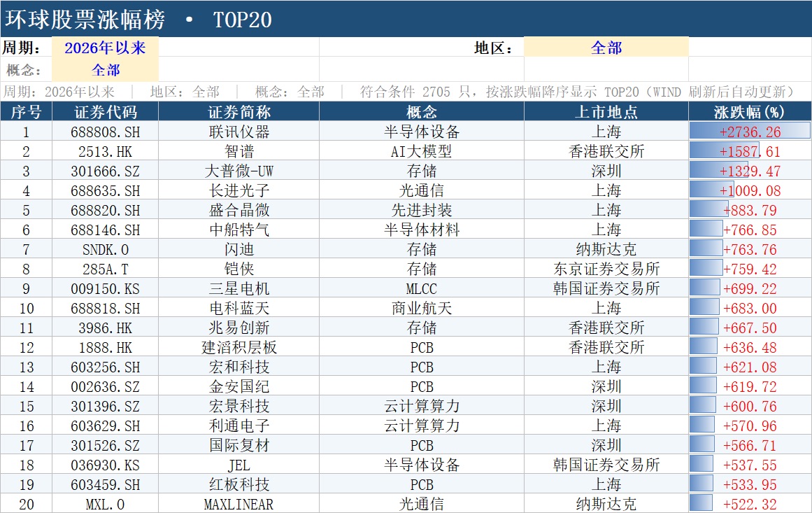Select the SNDK.O stock code cell
Image resolution: width=812 pixels, height=513 pixels.
point(105,249)
